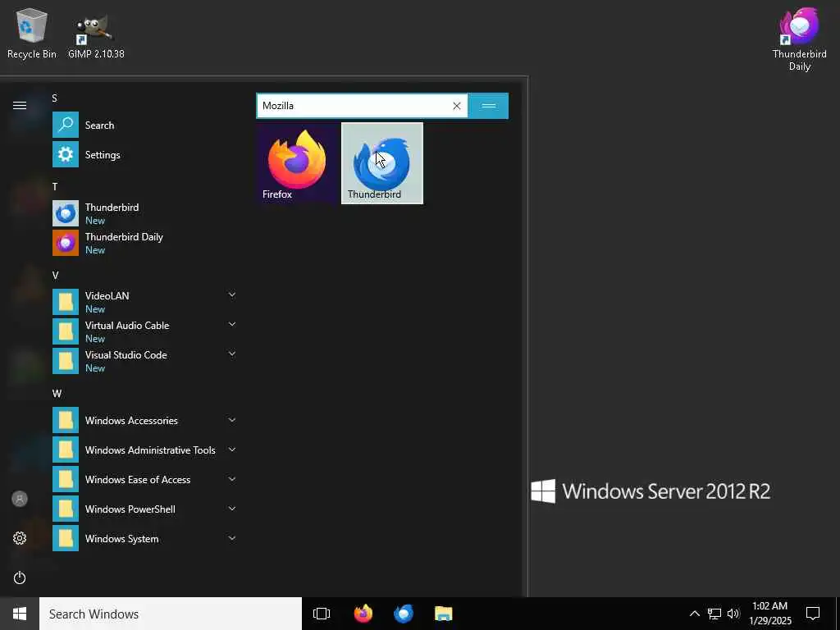The image size is (840, 630).
Task: Click the Power button in Start sidebar
Action: 20,577
